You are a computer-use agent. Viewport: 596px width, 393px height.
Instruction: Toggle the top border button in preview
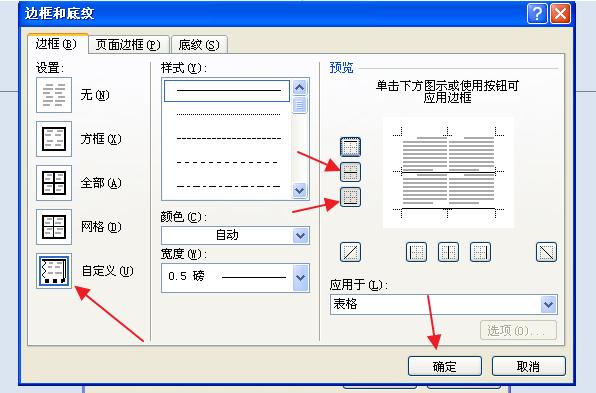(x=350, y=147)
